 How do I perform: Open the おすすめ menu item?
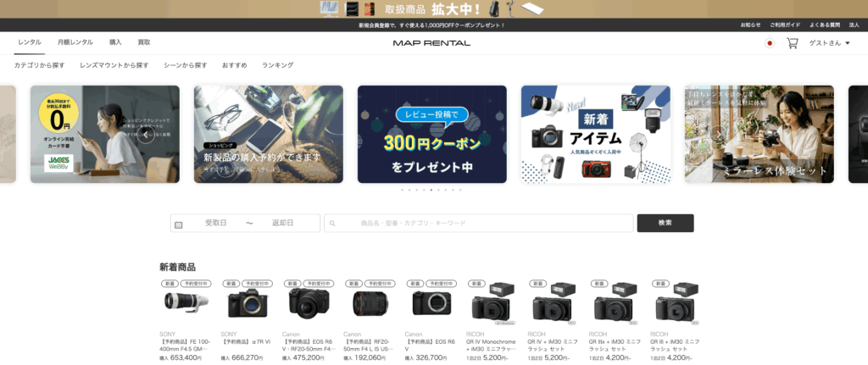(235, 65)
